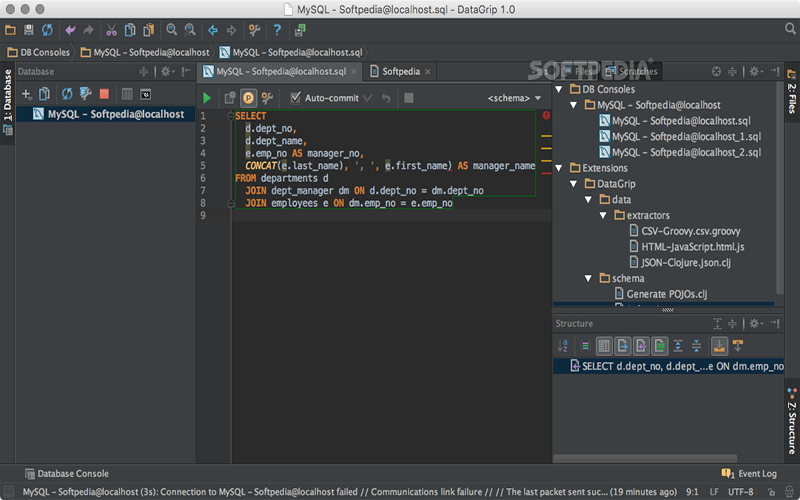The width and height of the screenshot is (800, 500).
Task: Collapse the extractors folder node
Action: (603, 215)
